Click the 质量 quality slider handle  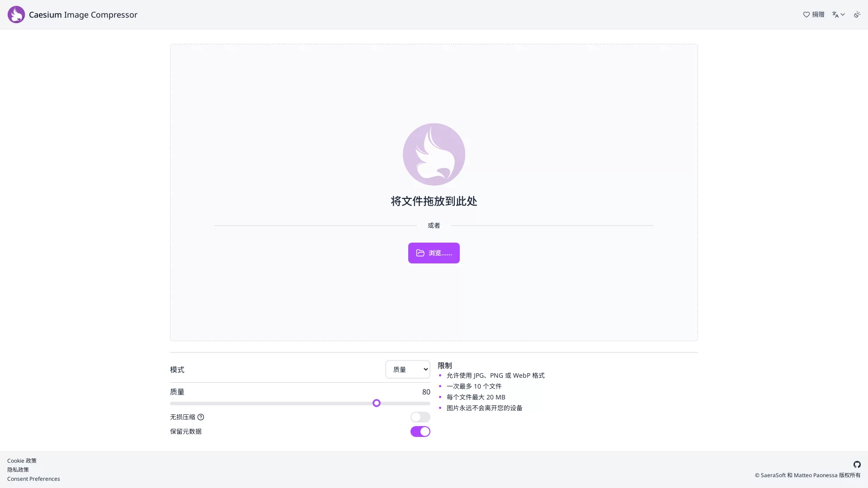[x=377, y=403]
